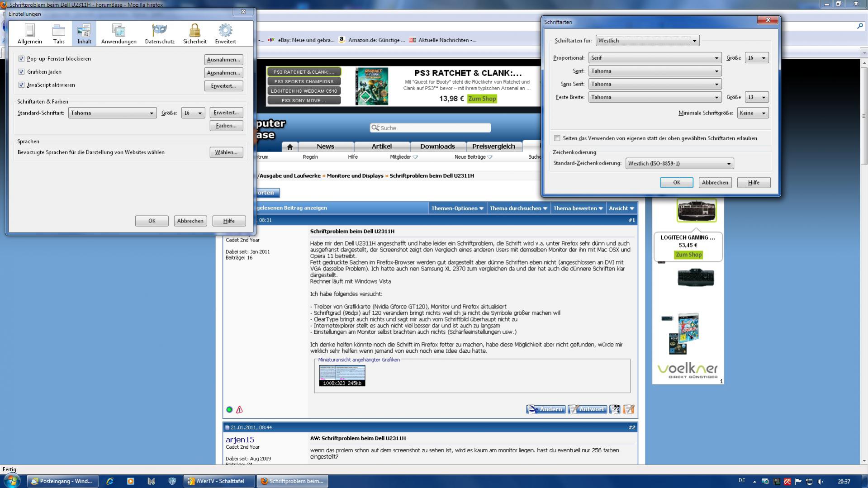Click the Logitech keyboard ad image

[696, 210]
